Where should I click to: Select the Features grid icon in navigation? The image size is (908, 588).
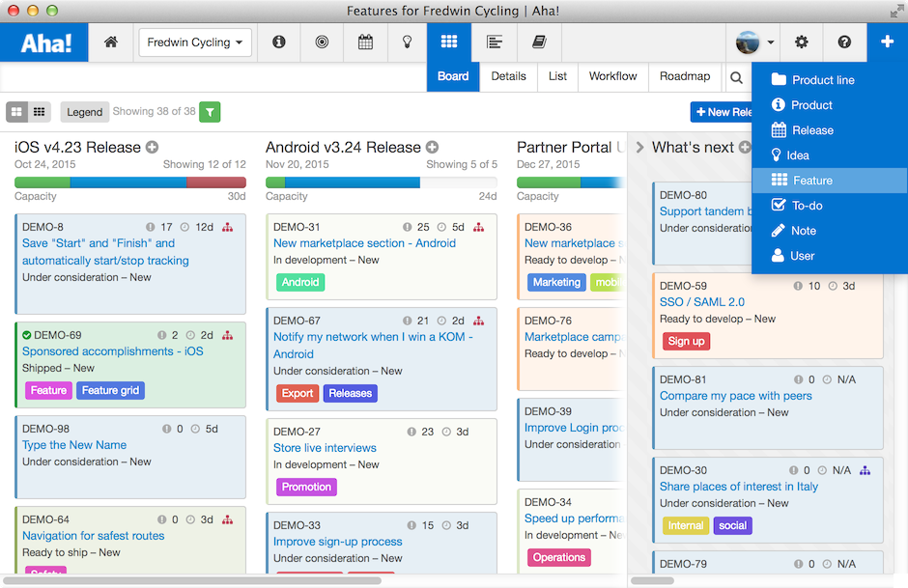(x=449, y=42)
